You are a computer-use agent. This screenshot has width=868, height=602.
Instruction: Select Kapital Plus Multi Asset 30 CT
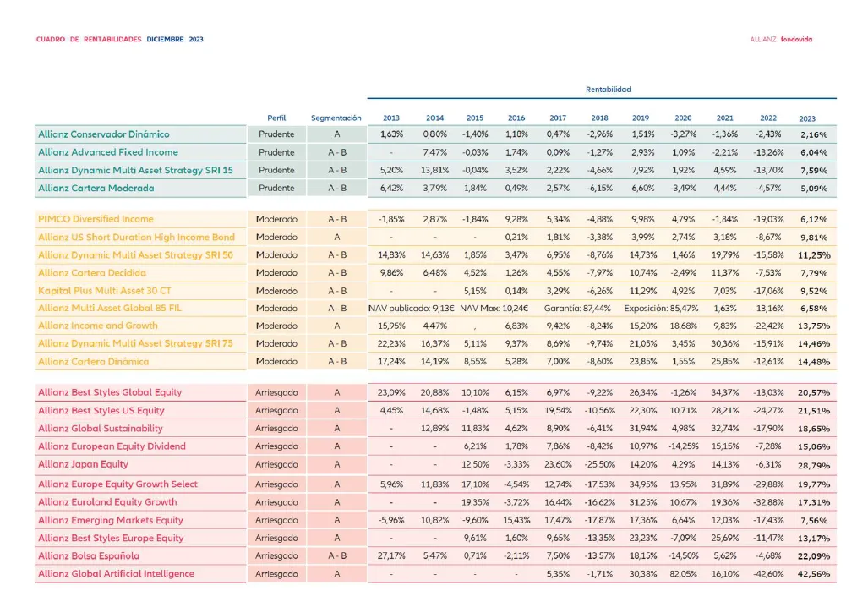(105, 290)
